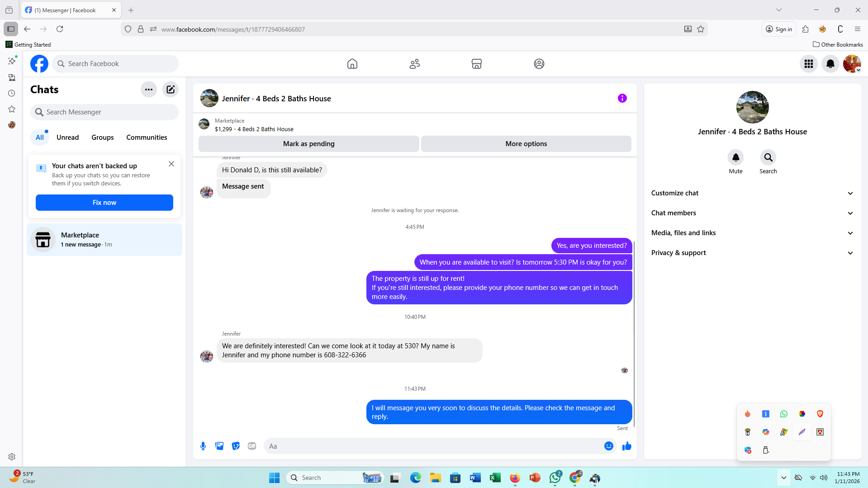Select the Communities tab
This screenshot has height=488, width=868.
[x=147, y=137]
